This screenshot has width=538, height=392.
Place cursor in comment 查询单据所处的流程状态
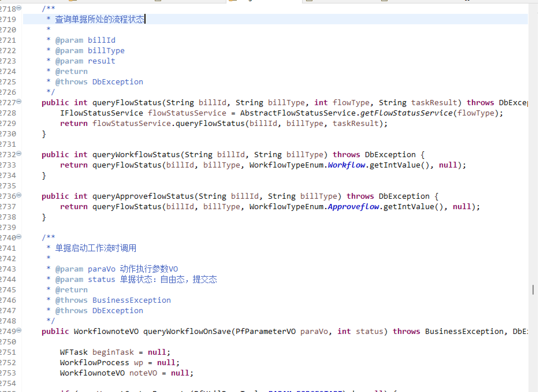tap(100, 19)
